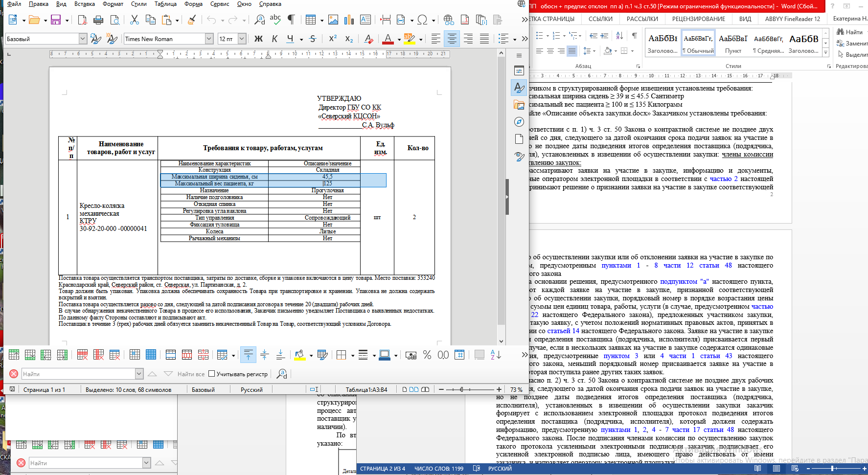Toggle Bold (Ж) in Writer toolbar

[258, 39]
